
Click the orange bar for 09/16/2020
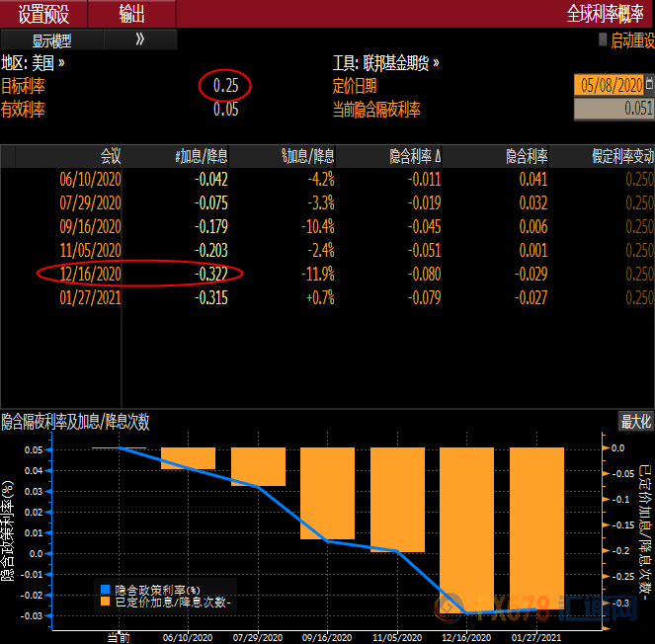coord(327,493)
